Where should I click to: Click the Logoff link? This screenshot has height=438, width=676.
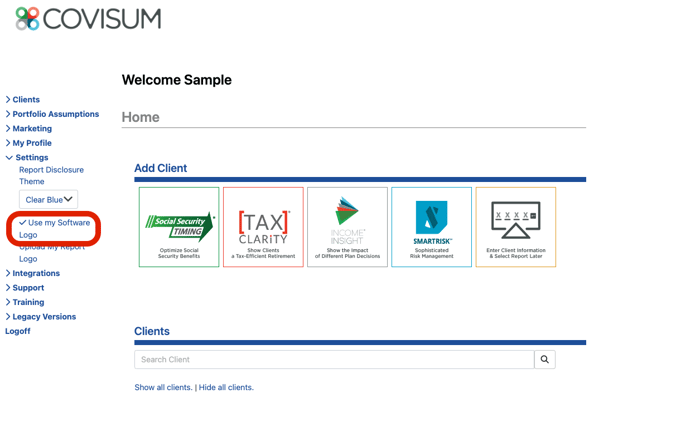click(x=18, y=331)
